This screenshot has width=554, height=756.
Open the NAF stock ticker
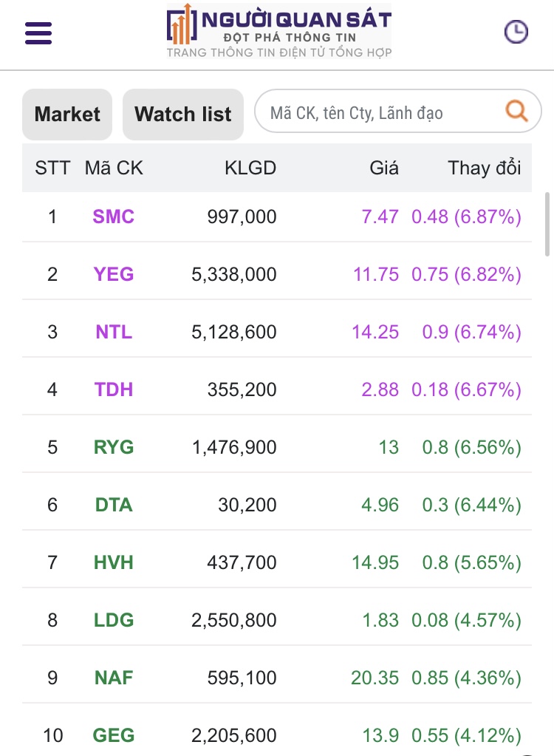114,678
